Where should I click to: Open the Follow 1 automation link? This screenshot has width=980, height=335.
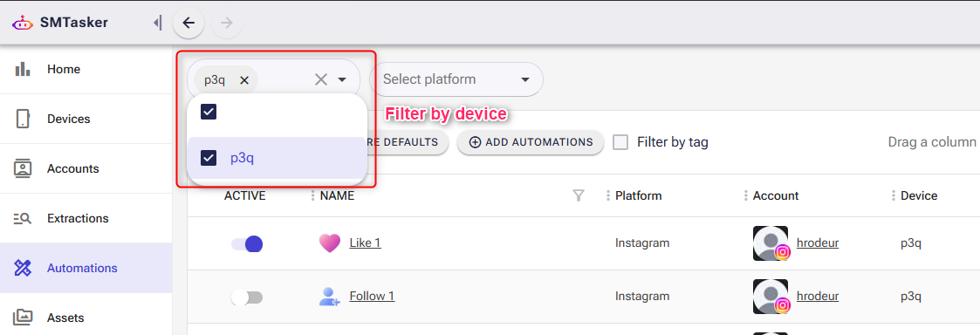point(372,296)
